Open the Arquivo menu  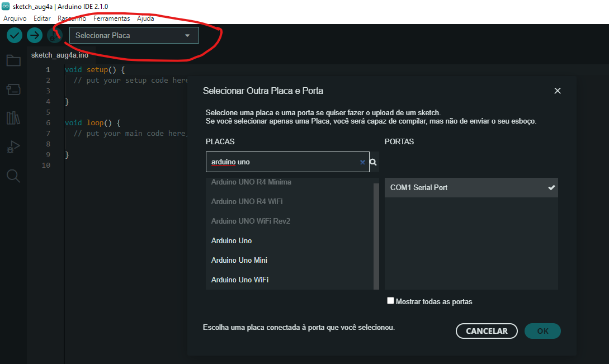coord(15,18)
